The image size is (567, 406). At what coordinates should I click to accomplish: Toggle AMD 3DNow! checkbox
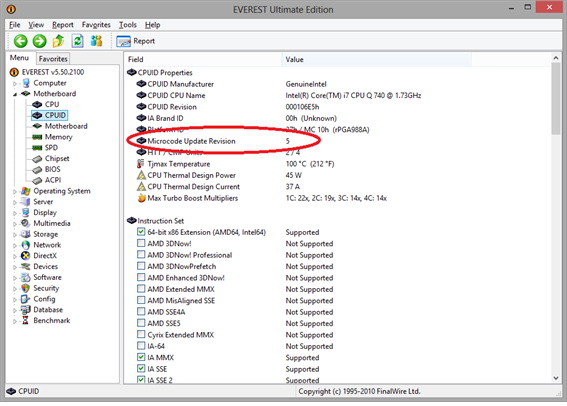point(141,243)
